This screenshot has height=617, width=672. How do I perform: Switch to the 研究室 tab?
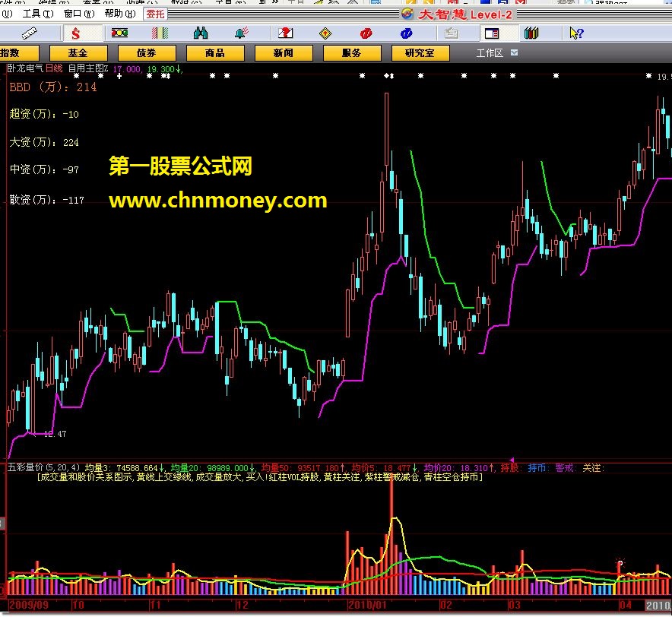click(x=420, y=53)
